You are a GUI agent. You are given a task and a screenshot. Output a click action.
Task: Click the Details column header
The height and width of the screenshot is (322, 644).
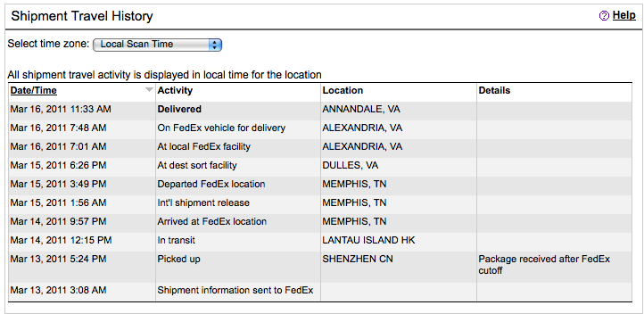(x=494, y=90)
